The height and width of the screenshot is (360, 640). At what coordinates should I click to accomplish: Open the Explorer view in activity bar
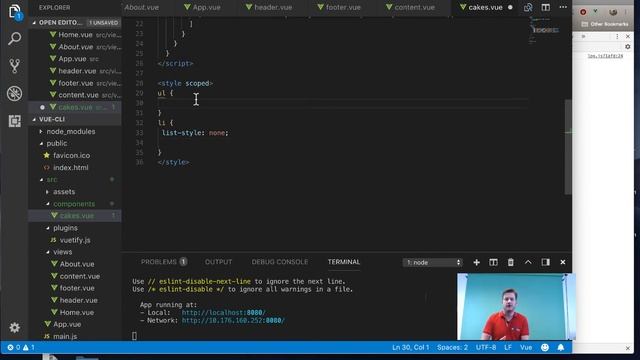[14, 11]
